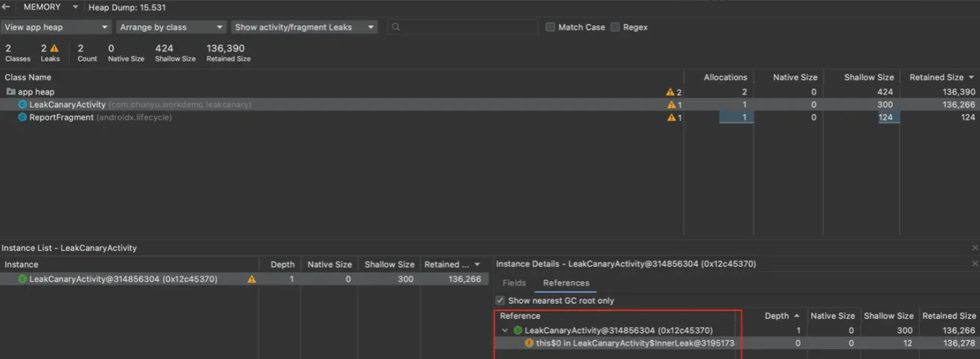Viewport: 980px width, 359px height.
Task: Click references Shallow Size column header
Action: click(888, 316)
